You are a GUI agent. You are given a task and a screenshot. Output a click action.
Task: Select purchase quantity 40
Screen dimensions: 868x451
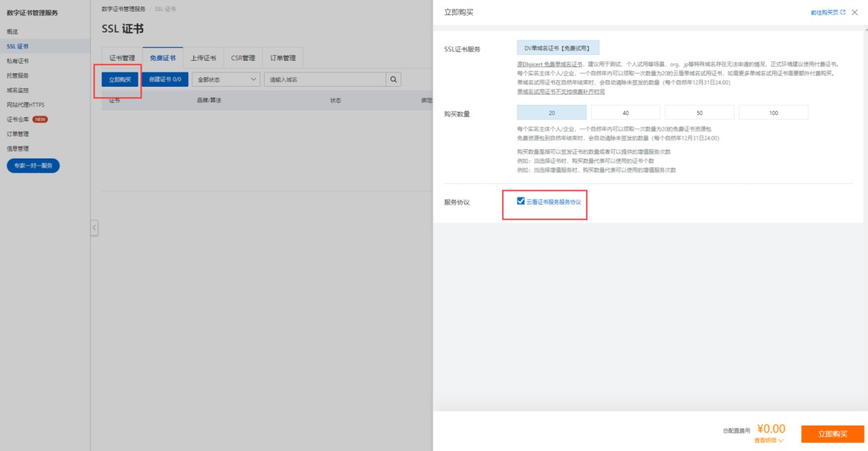[625, 113]
